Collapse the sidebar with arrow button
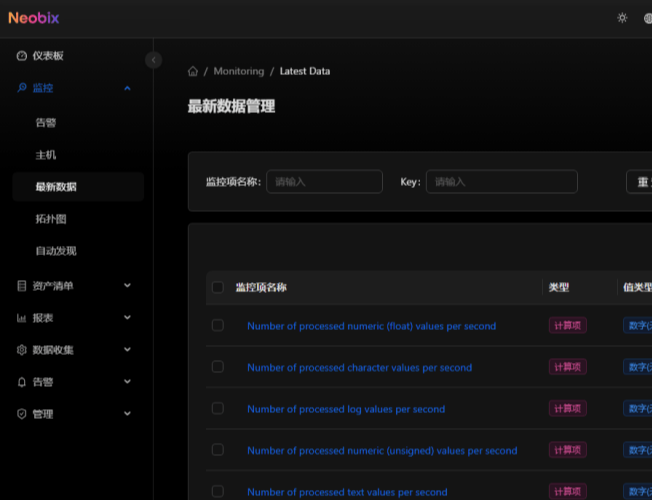Screen dimensions: 652x500 pyautogui.click(x=153, y=60)
